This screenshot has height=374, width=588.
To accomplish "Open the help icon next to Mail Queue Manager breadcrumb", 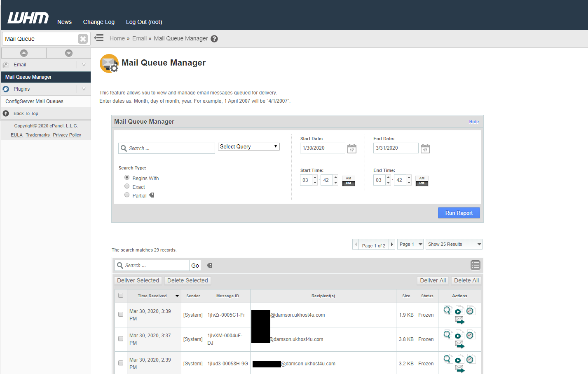I will click(x=214, y=38).
